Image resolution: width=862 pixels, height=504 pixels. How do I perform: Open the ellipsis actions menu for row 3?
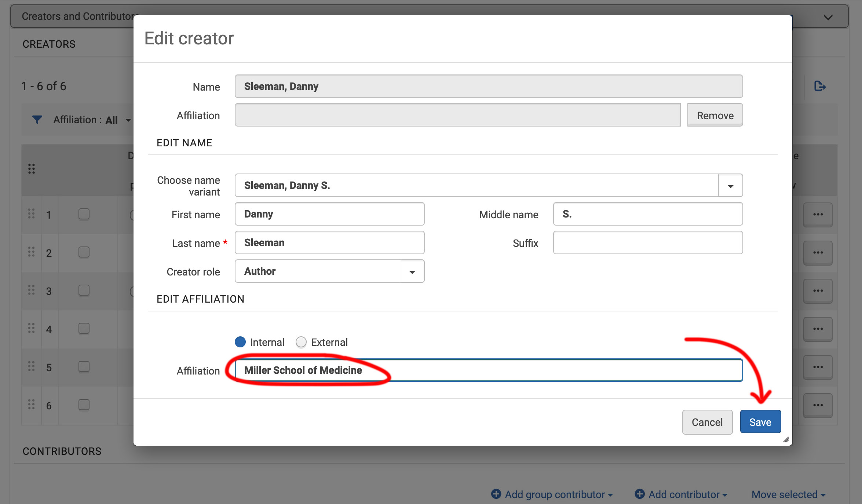pyautogui.click(x=818, y=291)
